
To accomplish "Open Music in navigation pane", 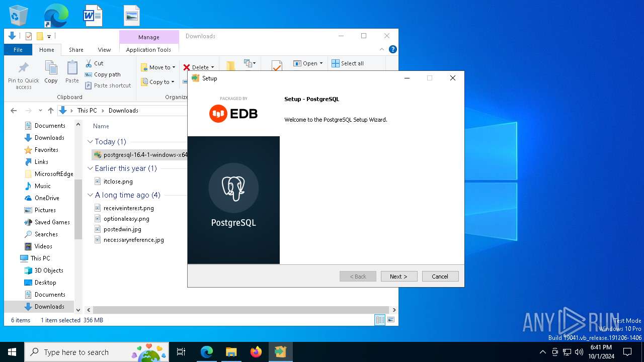I will tap(42, 186).
